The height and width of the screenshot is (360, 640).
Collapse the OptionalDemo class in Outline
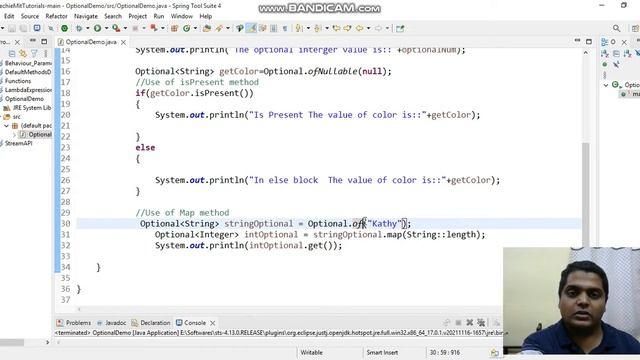[x=606, y=85]
